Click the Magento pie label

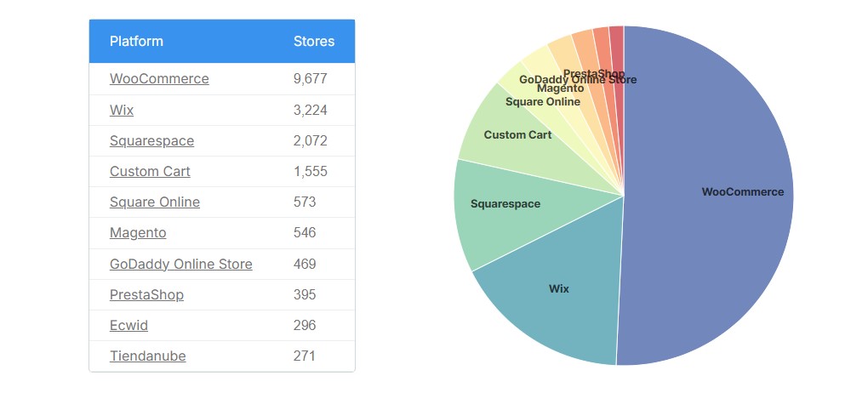pyautogui.click(x=560, y=88)
